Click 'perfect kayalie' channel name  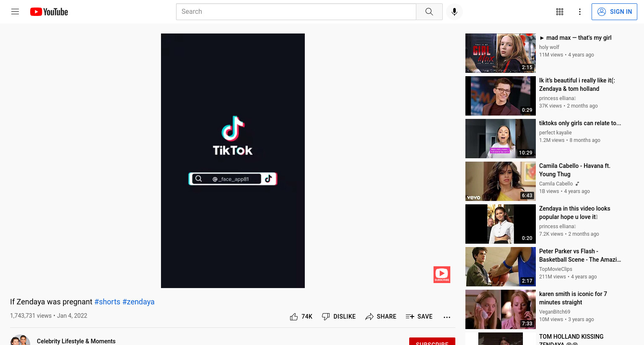(556, 133)
